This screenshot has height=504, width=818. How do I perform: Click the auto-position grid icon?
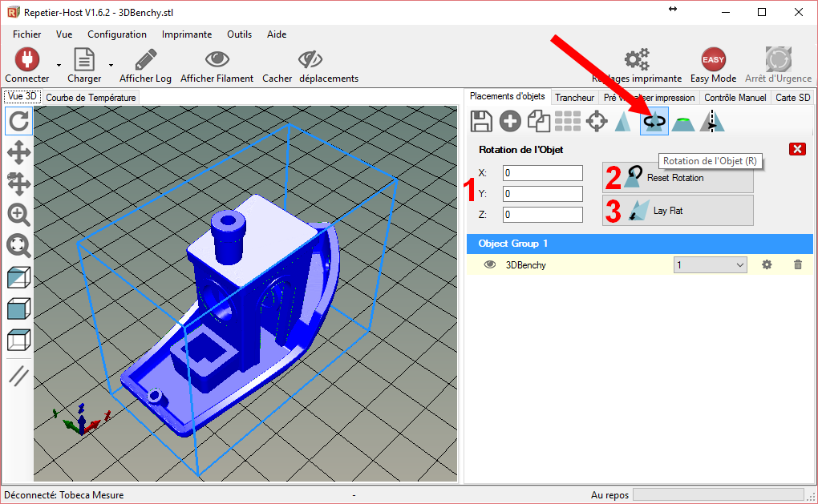point(568,121)
